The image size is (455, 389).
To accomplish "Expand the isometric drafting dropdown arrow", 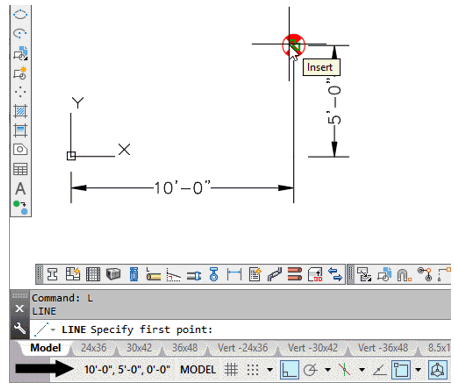I will (362, 370).
